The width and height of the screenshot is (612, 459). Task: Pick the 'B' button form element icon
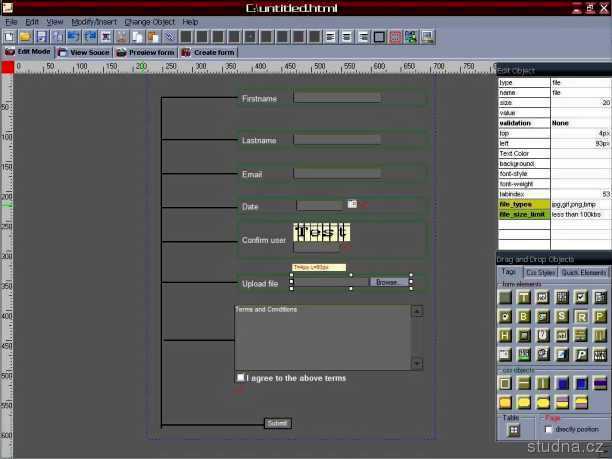[x=524, y=317]
